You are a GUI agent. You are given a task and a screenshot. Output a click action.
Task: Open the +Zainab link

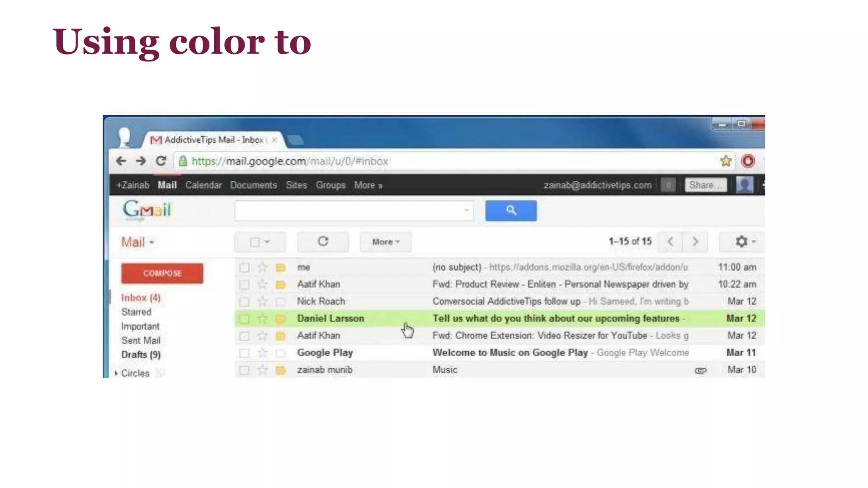(133, 185)
